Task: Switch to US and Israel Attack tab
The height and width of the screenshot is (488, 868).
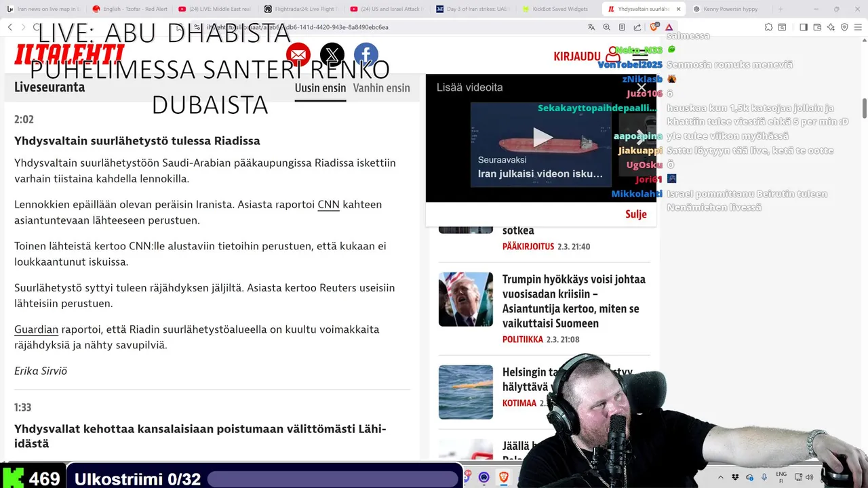Action: (387, 9)
